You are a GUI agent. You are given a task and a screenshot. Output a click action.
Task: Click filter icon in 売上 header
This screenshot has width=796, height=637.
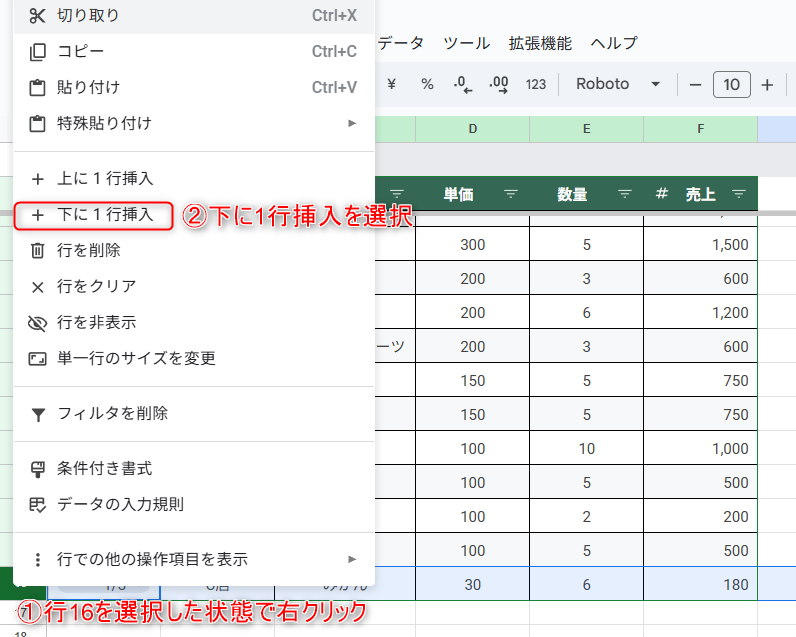[739, 194]
